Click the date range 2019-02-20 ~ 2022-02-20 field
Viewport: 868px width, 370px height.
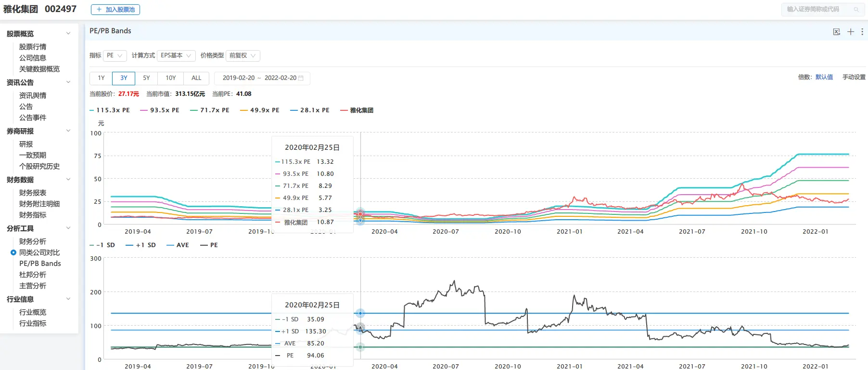pyautogui.click(x=262, y=78)
